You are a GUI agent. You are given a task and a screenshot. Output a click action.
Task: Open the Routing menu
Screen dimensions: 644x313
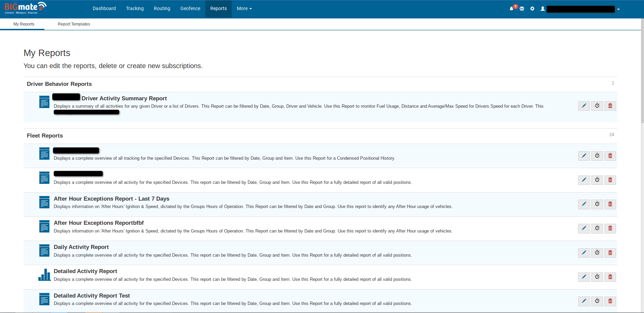tap(162, 9)
